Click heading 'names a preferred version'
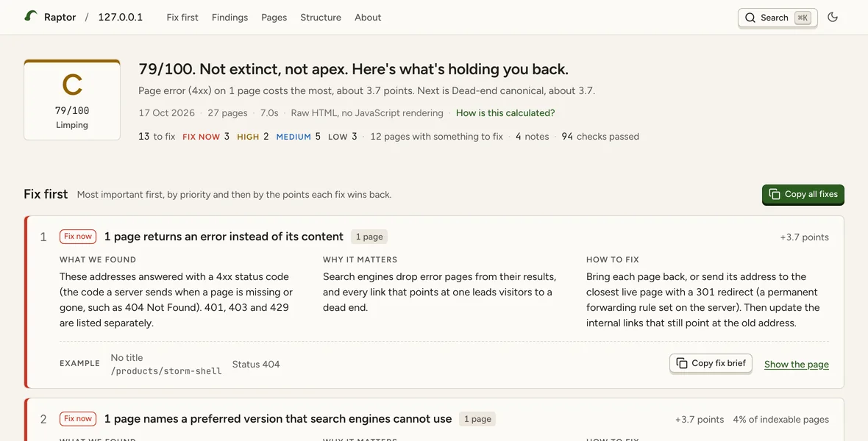The image size is (868, 441). [x=278, y=420]
